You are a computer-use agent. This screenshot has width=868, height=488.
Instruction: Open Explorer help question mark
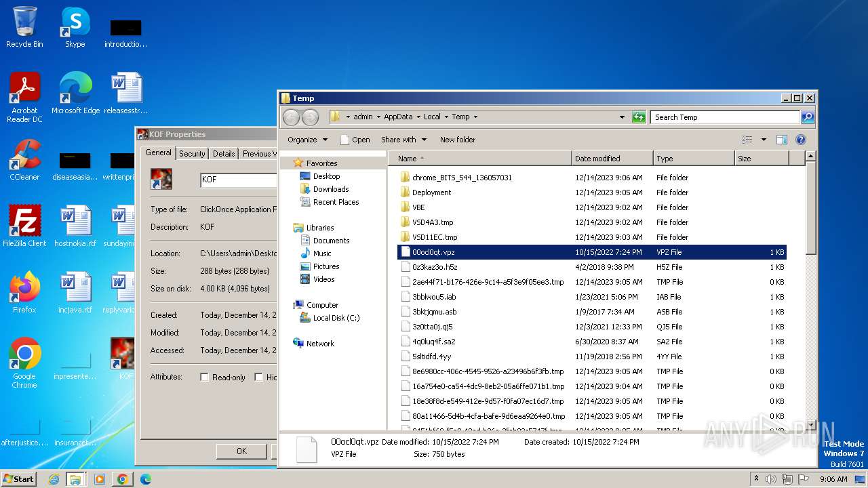click(800, 140)
